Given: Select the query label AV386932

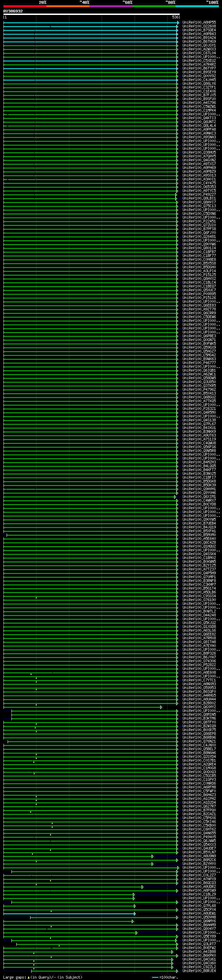Looking at the screenshot, I should click(x=13, y=11).
